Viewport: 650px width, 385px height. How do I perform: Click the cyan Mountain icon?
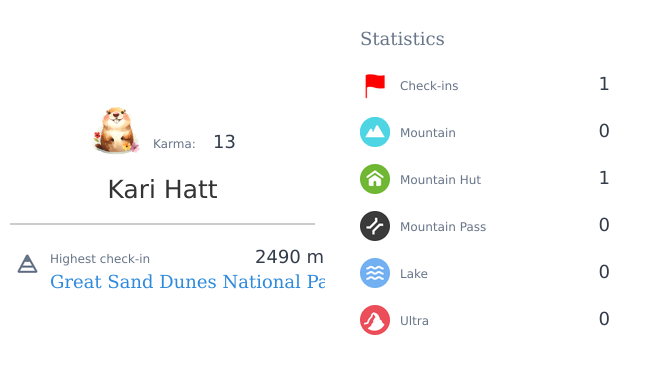click(x=375, y=132)
